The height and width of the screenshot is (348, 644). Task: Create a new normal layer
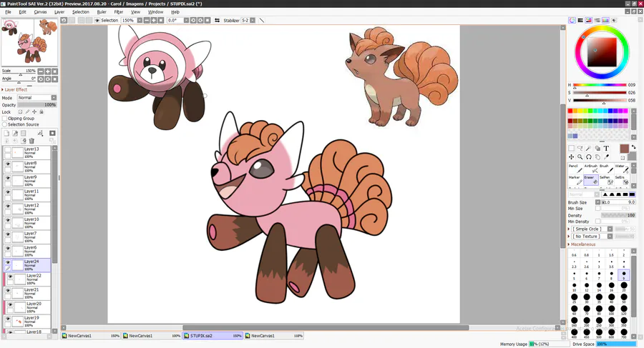point(6,133)
